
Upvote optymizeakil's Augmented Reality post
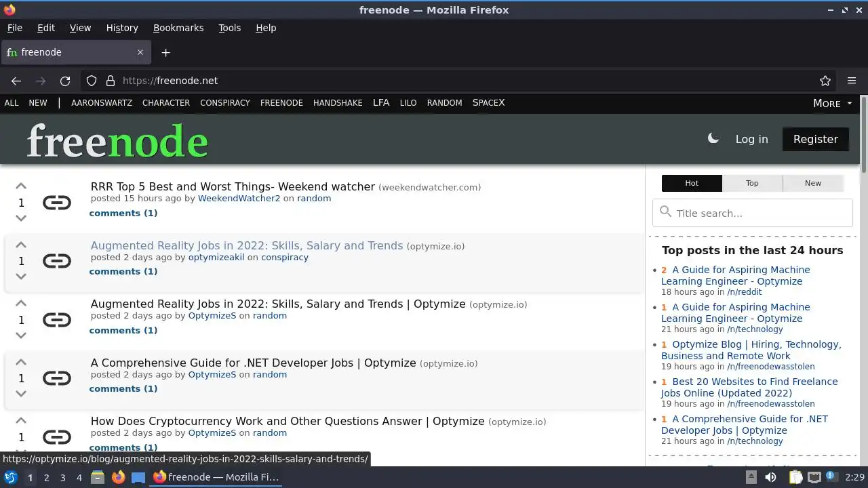coord(21,245)
